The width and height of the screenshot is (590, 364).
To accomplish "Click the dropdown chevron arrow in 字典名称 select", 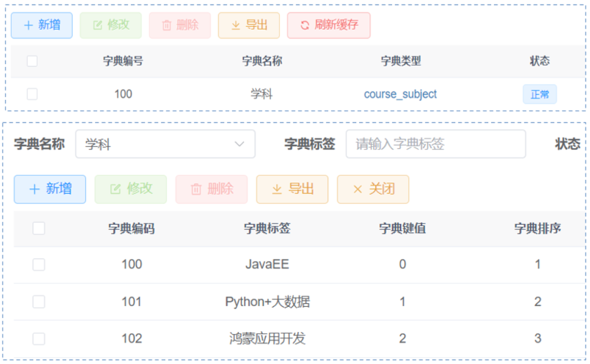I will pos(239,144).
